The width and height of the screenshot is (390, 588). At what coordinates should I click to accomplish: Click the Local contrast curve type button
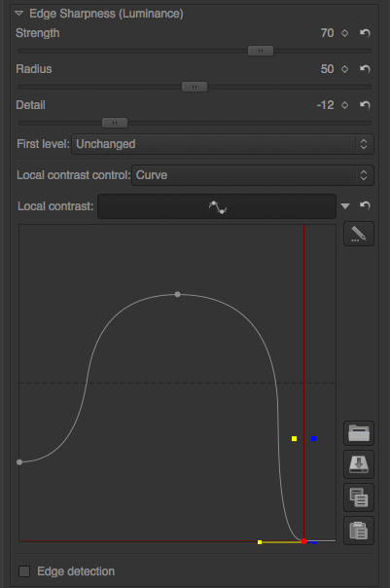click(217, 206)
